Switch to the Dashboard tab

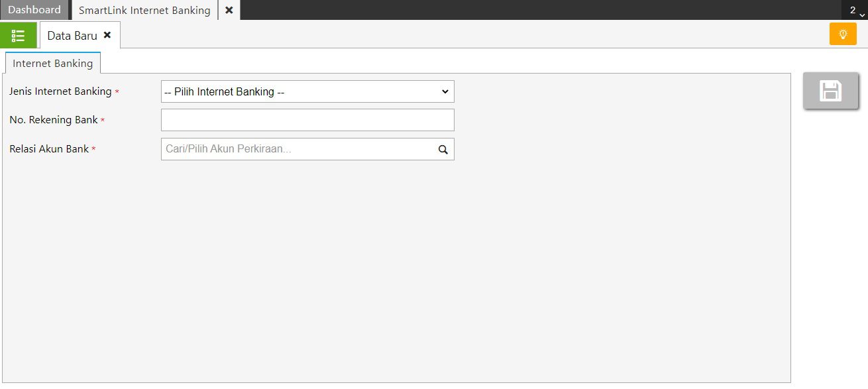point(34,10)
